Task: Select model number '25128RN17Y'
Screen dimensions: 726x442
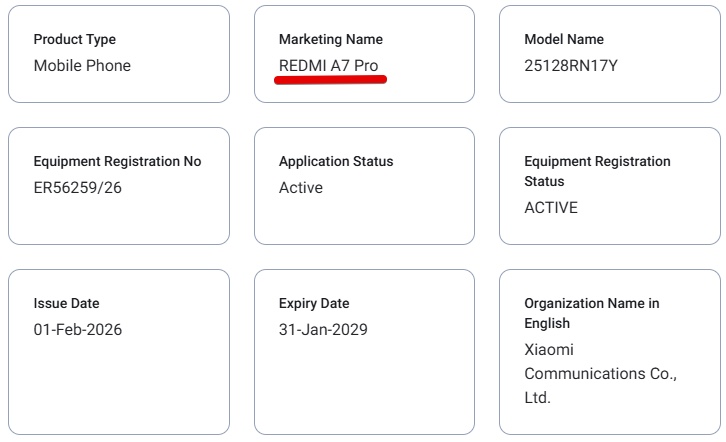Action: pos(570,66)
